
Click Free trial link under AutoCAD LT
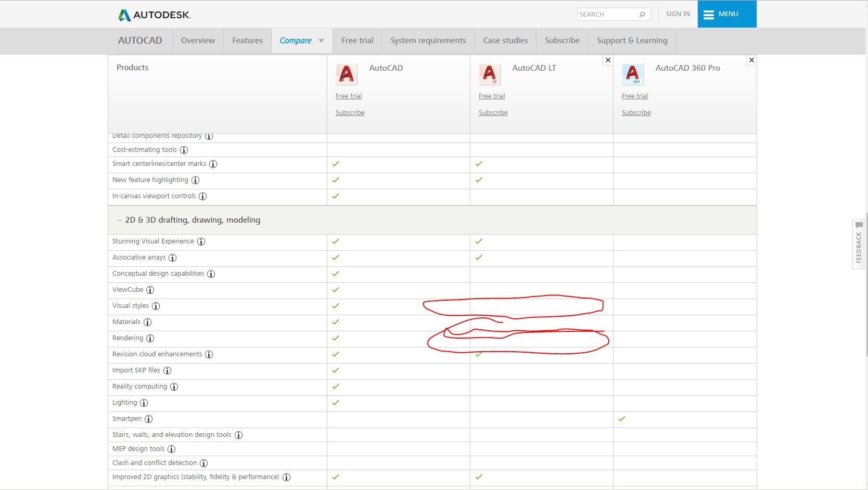pyautogui.click(x=492, y=96)
